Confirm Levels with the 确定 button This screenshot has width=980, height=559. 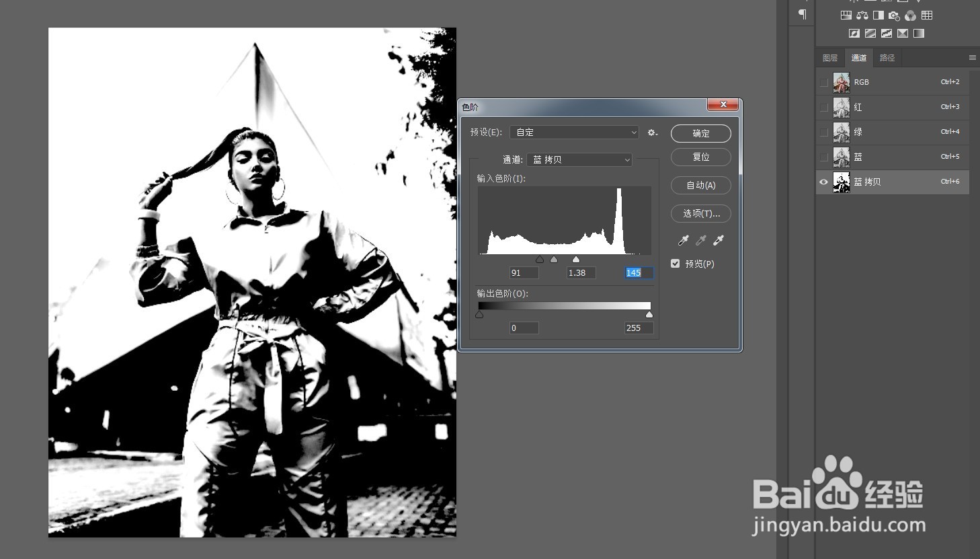click(x=701, y=133)
